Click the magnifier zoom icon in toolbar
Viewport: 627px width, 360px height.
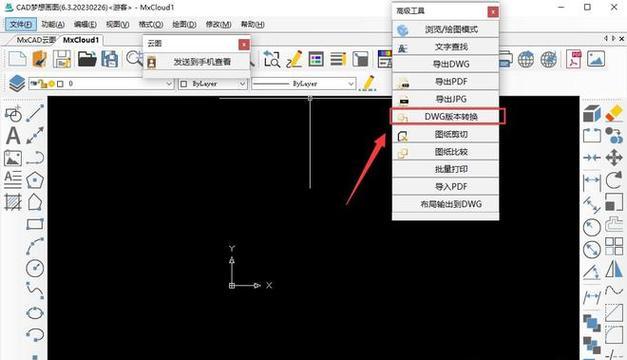[134, 58]
